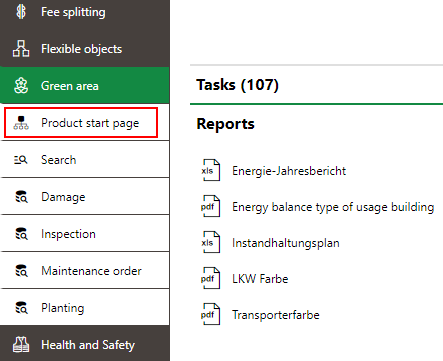Open the Instandhaltungsplan report
Image resolution: width=443 pixels, height=361 pixels.
(286, 243)
